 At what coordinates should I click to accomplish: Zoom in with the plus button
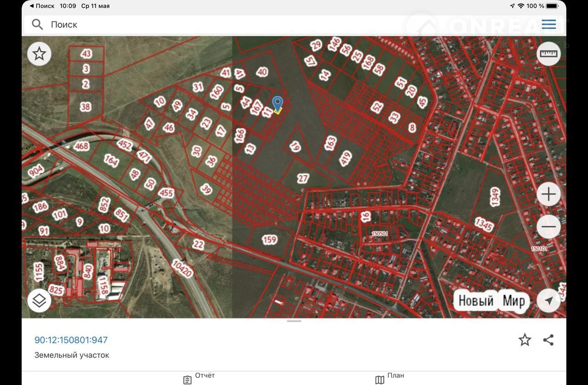coord(548,195)
